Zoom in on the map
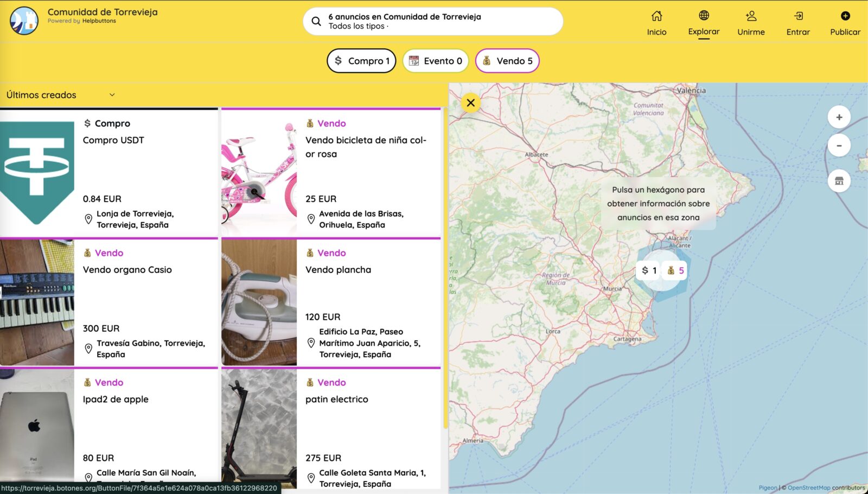The image size is (868, 494). tap(839, 117)
